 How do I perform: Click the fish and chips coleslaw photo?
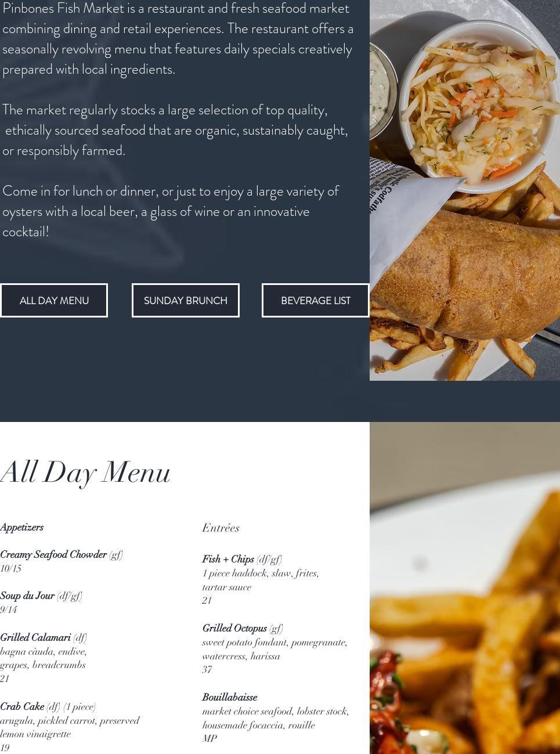tap(465, 190)
